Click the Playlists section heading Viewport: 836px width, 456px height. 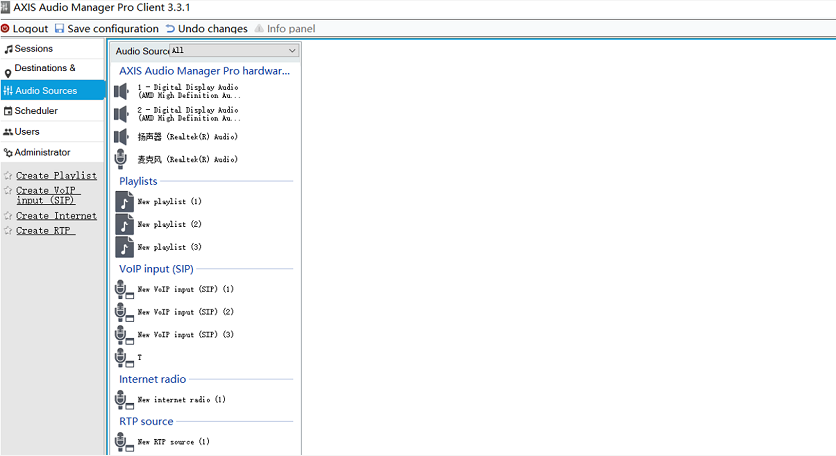click(138, 181)
